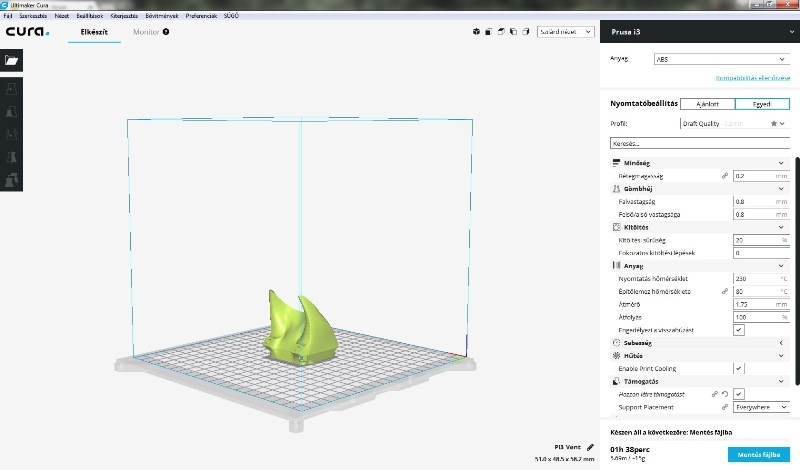This screenshot has height=470, width=800.
Task: Switch to the Monitor tab
Action: pos(145,32)
